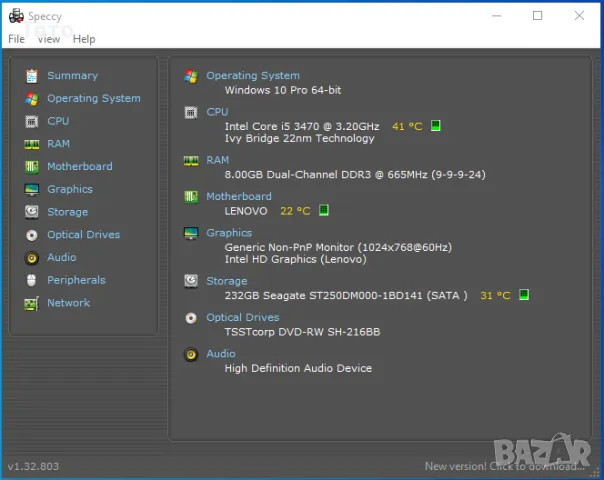Click the Speccy app icon in title bar
This screenshot has width=604, height=480.
(16, 16)
